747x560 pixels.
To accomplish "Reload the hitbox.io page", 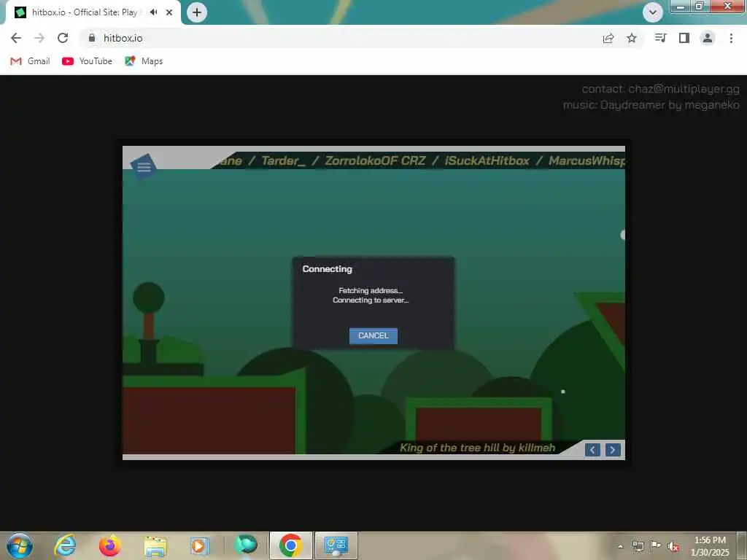I will (x=63, y=38).
